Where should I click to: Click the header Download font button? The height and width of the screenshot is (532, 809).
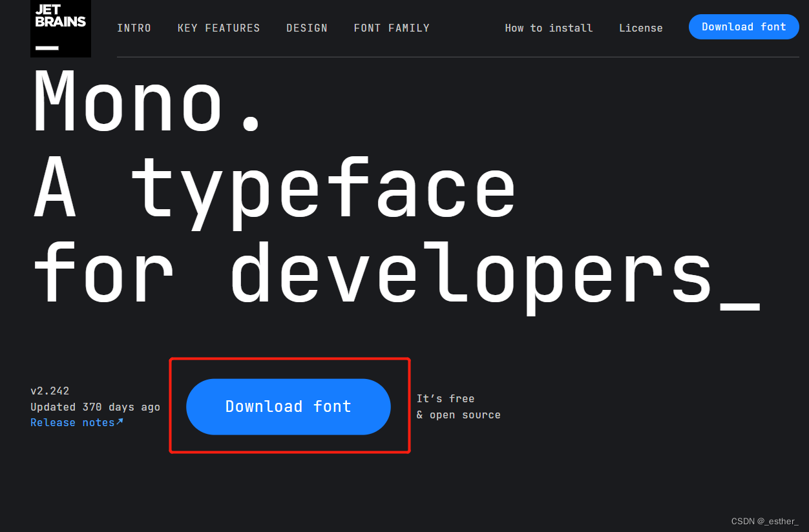click(x=744, y=27)
